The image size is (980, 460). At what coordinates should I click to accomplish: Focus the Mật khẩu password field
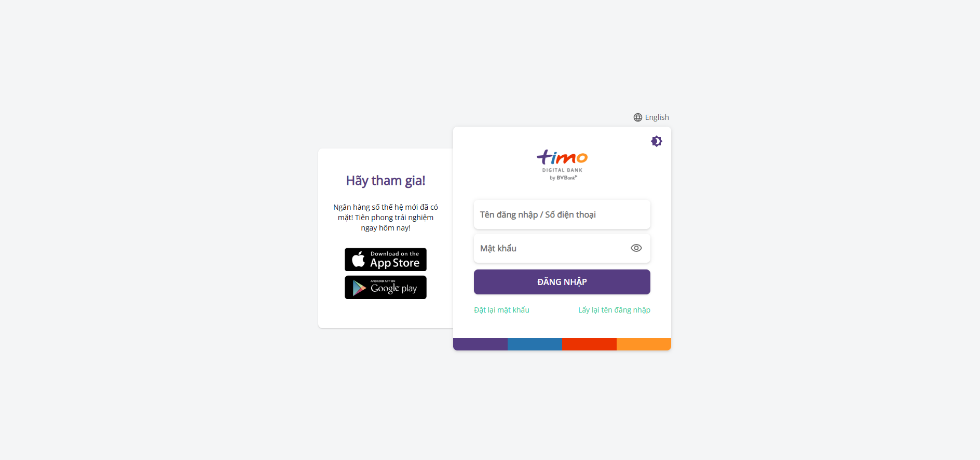click(x=562, y=248)
